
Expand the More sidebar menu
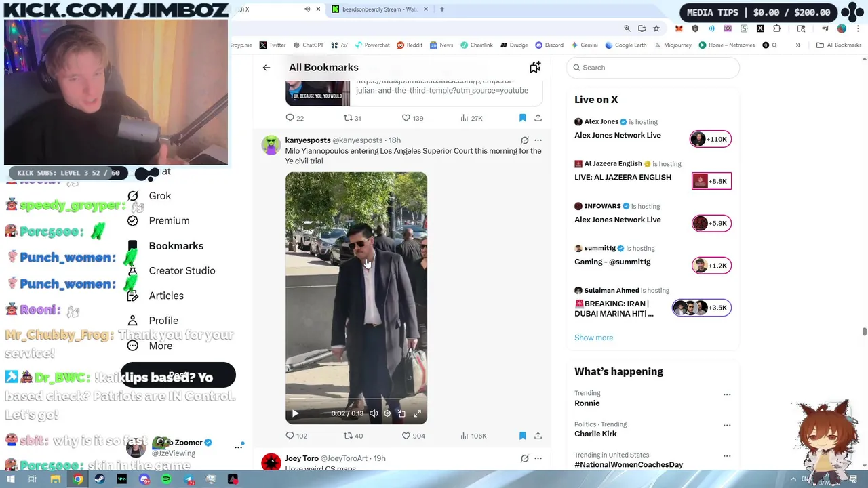[x=151, y=346]
